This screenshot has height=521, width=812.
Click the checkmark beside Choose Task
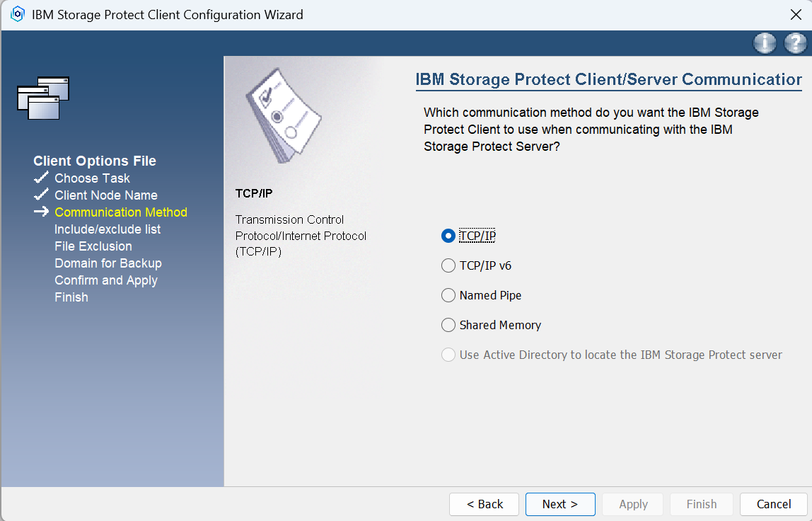[41, 178]
